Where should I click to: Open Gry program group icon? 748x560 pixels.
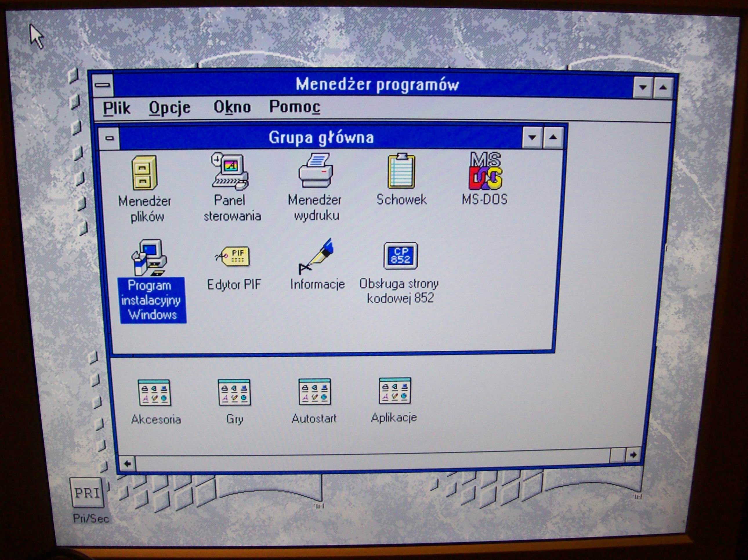pos(234,392)
